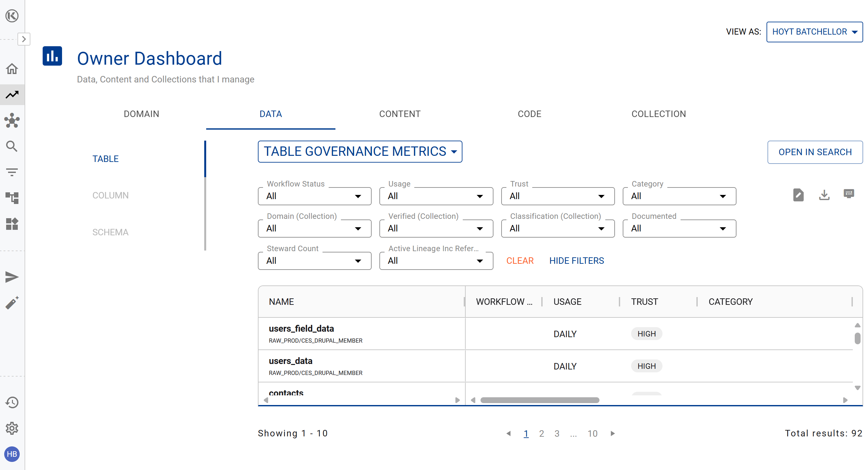The width and height of the screenshot is (868, 470).
Task: Click Hide Filters link
Action: pyautogui.click(x=576, y=261)
